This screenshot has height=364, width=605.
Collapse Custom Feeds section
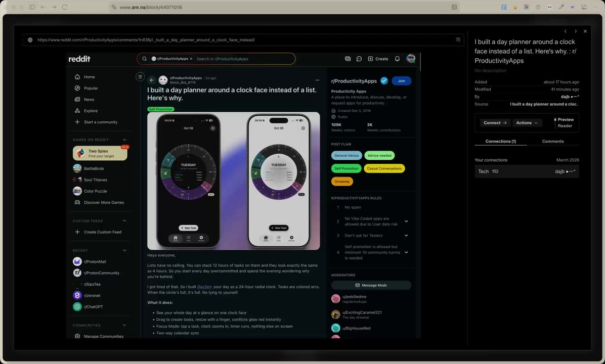tap(124, 221)
